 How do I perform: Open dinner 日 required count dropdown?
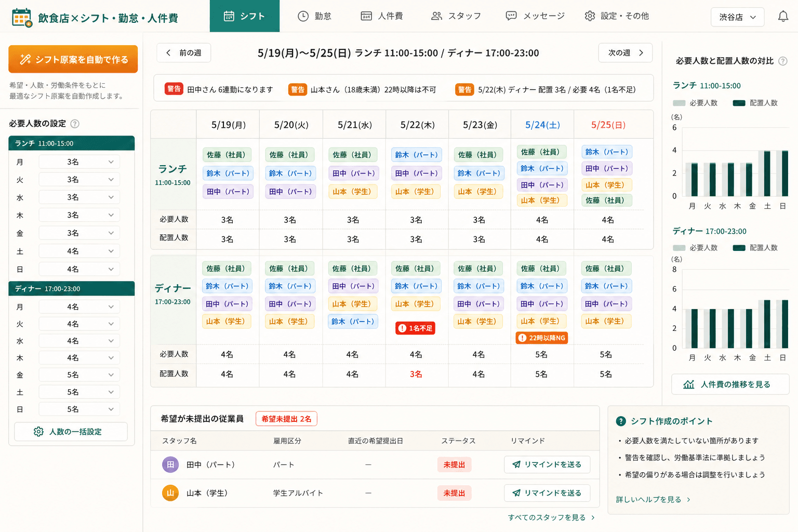tap(79, 409)
